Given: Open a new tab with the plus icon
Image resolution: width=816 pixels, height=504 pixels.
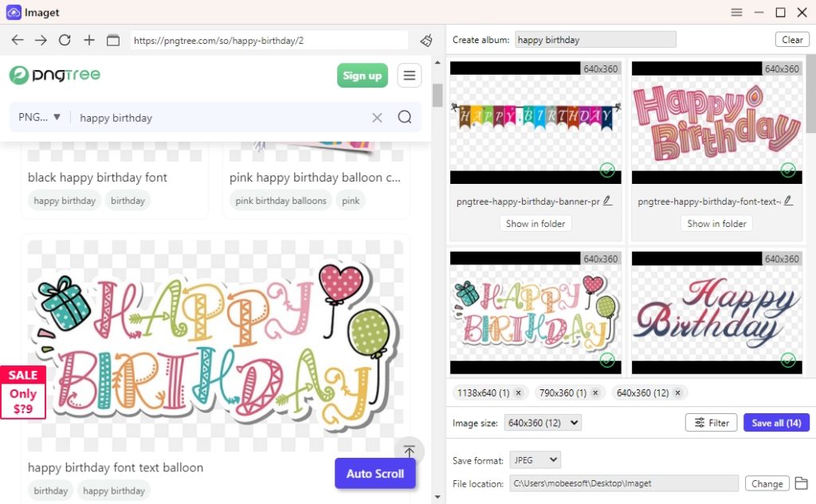Looking at the screenshot, I should pos(88,39).
